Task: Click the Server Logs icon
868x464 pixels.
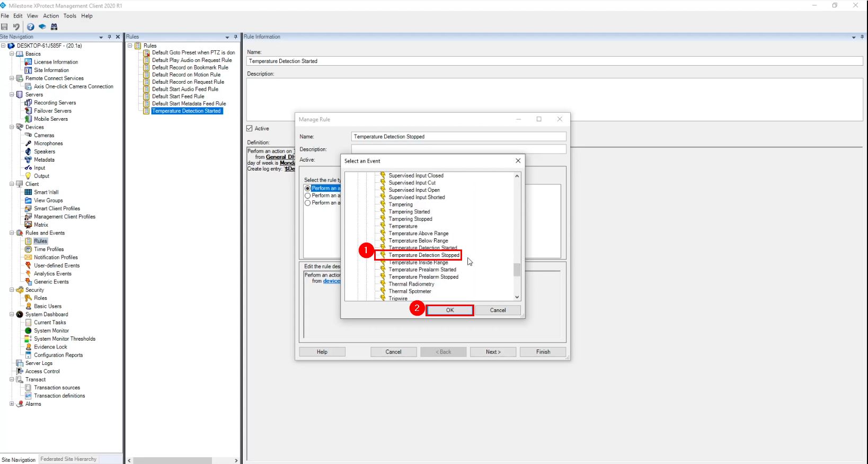Action: (x=20, y=363)
